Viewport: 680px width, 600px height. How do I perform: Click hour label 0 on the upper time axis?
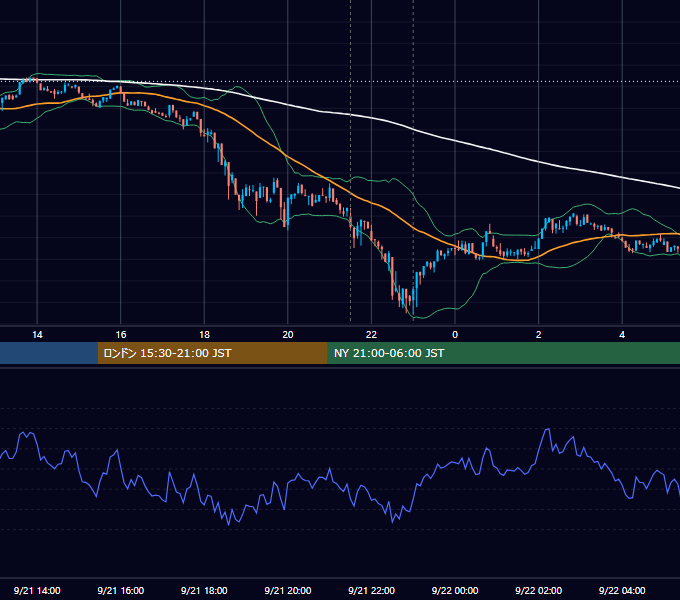[x=455, y=335]
